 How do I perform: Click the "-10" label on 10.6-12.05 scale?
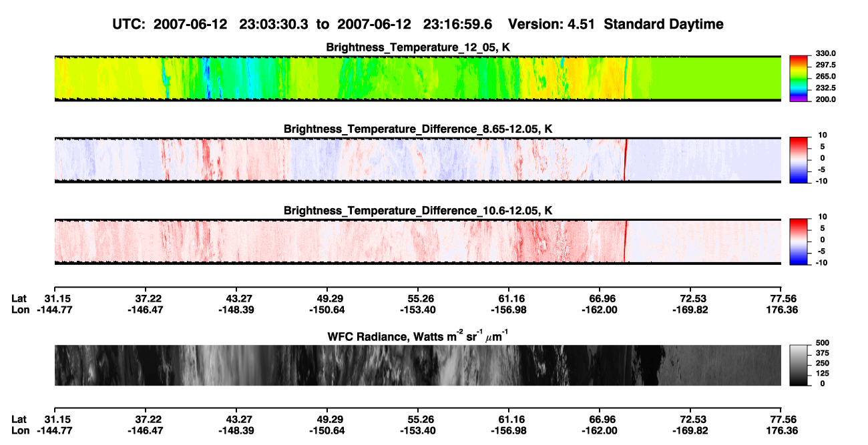pos(823,262)
